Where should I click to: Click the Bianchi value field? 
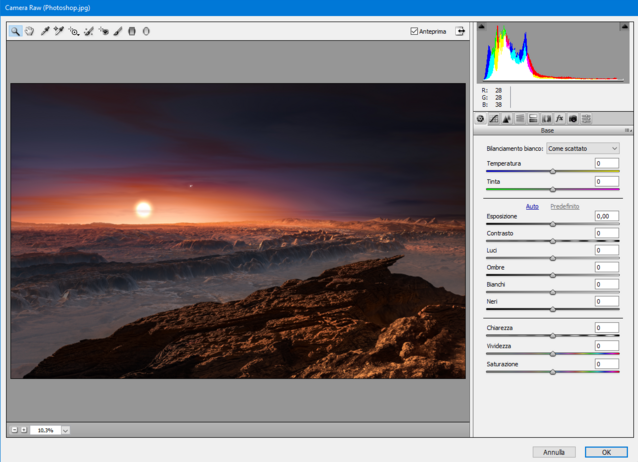pos(607,285)
